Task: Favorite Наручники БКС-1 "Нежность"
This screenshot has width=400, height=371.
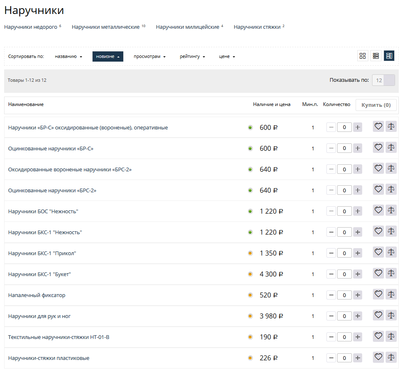Action: tap(378, 231)
